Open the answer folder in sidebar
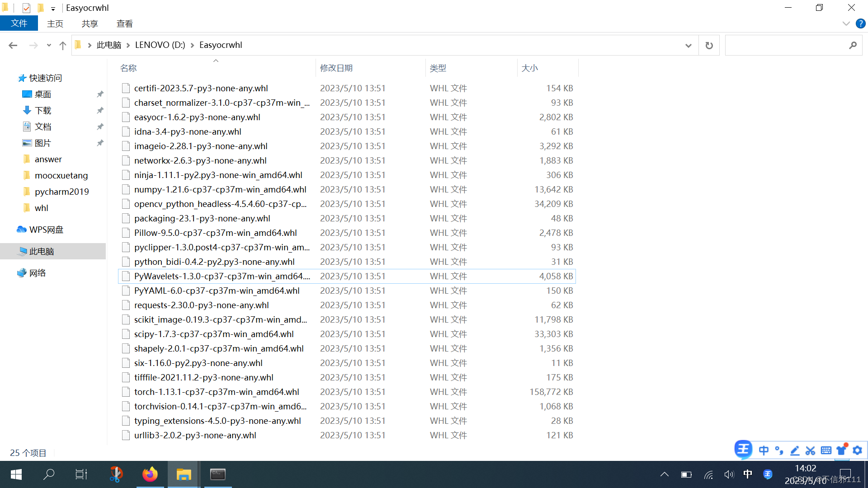 [x=48, y=160]
